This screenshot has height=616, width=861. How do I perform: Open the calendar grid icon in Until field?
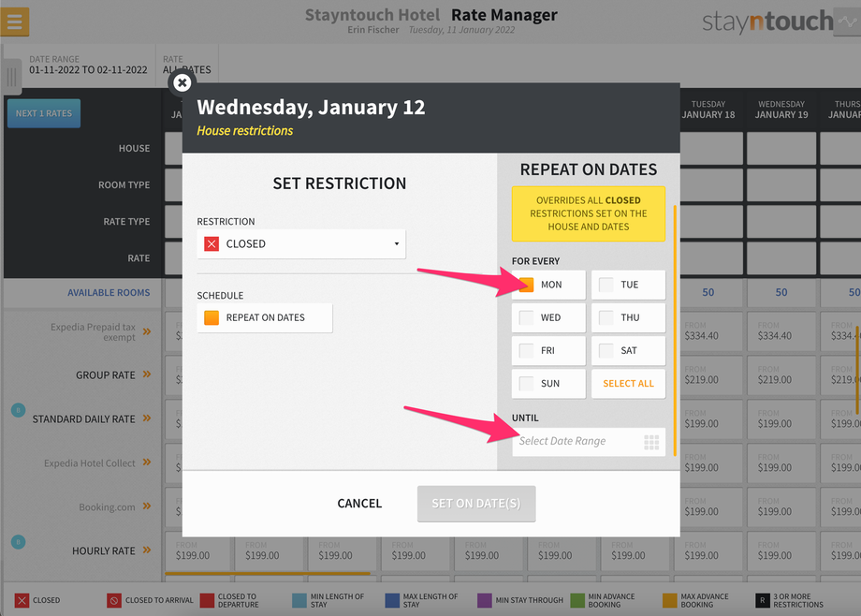(x=651, y=442)
